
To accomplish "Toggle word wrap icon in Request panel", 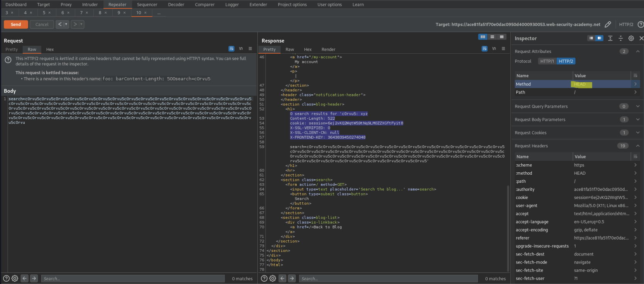I will pyautogui.click(x=231, y=49).
